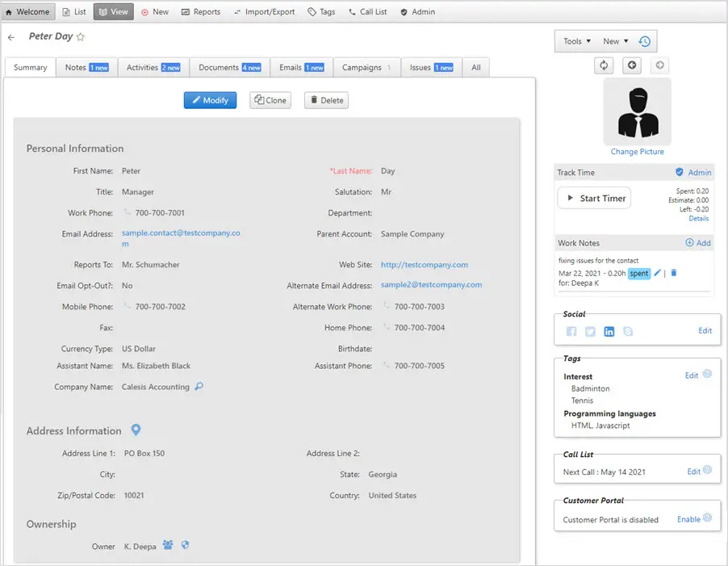Enable the Customer Portal

(x=689, y=519)
